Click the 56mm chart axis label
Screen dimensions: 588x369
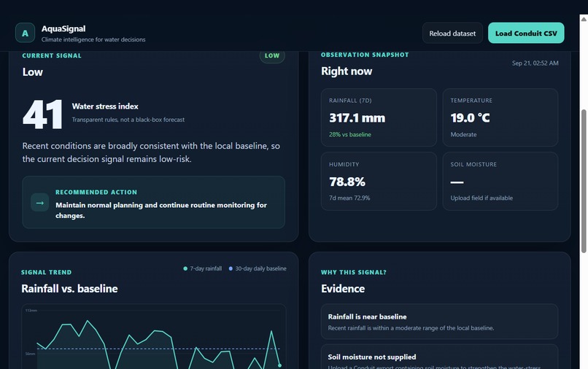click(x=30, y=354)
